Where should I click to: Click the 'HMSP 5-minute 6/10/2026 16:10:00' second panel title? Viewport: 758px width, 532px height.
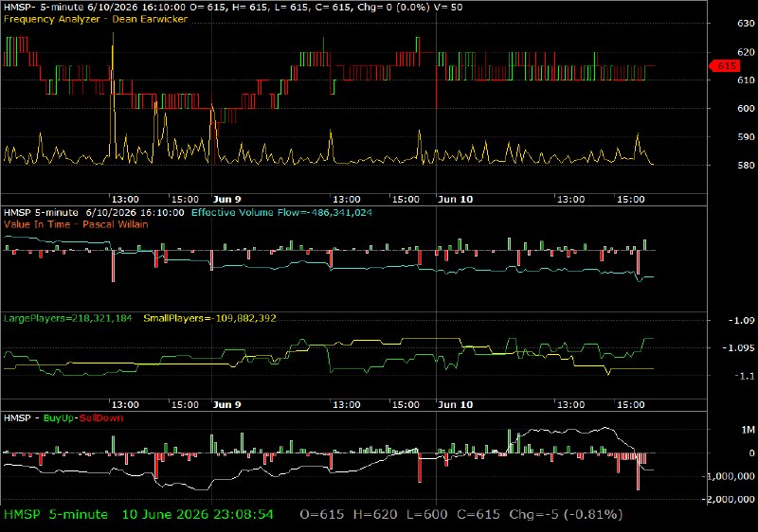94,212
